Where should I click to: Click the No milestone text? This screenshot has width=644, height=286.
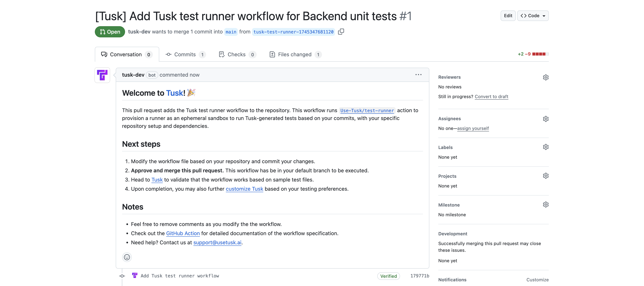click(x=452, y=215)
